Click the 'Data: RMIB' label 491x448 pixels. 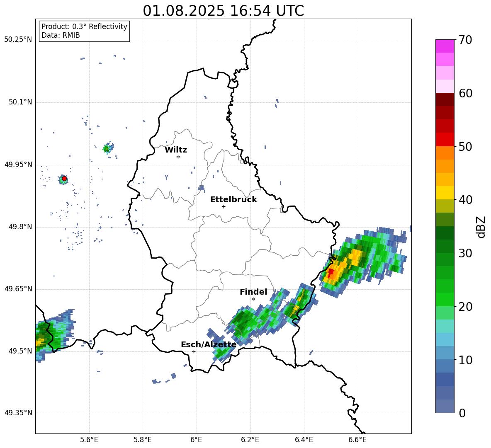[x=61, y=35]
